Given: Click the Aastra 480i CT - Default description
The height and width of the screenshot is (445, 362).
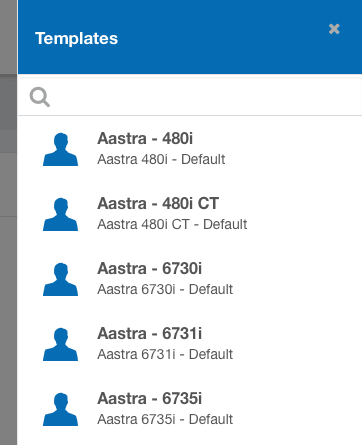Looking at the screenshot, I should point(172,224).
